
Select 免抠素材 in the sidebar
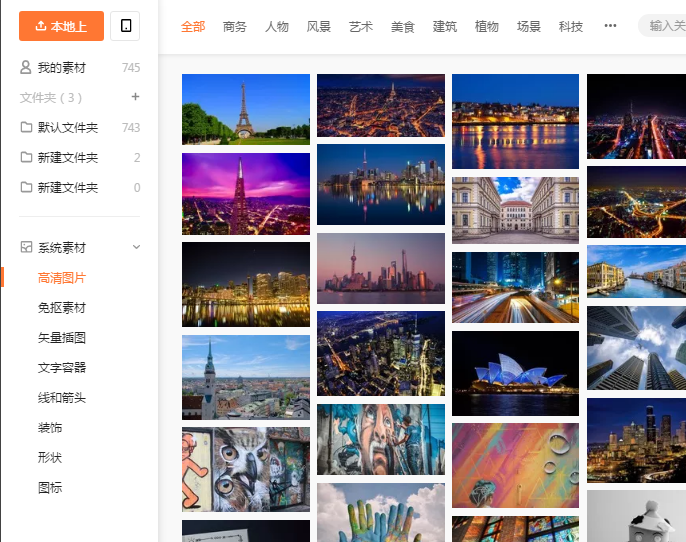pos(62,308)
